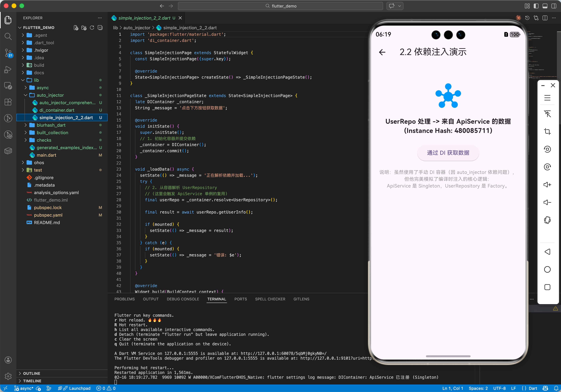This screenshot has height=392, width=561.
Task: Switch to the DEBUG CONSOLE tab
Action: [x=183, y=299]
